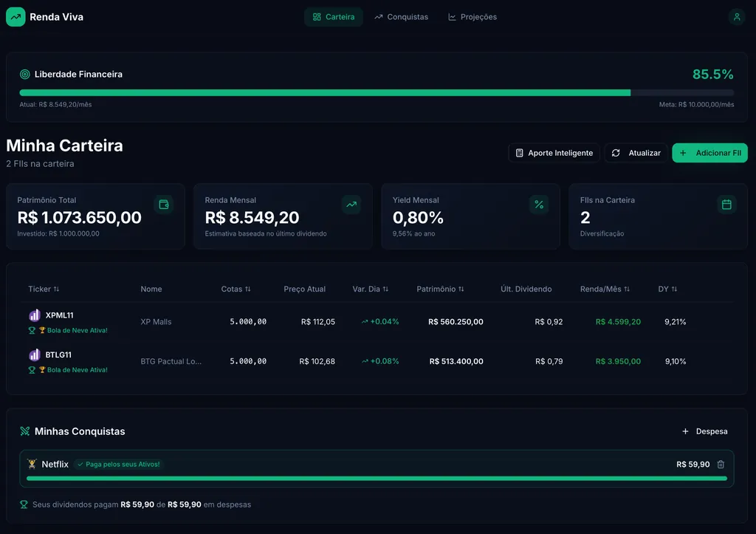Click the Patrimônio Total value R$ 1.073.650,00
The image size is (756, 534).
tap(80, 218)
